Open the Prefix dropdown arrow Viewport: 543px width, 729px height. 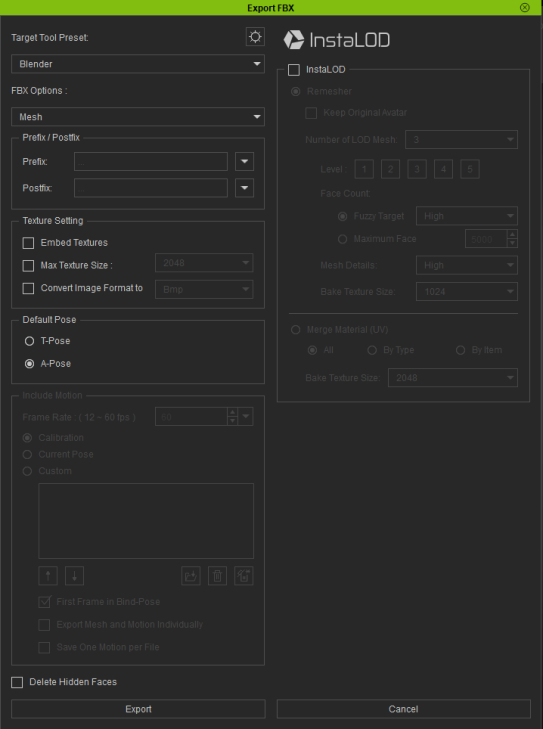(x=245, y=162)
